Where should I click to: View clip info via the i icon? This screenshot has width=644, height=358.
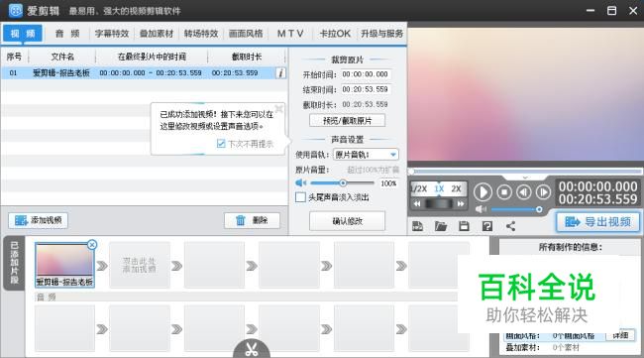point(281,73)
